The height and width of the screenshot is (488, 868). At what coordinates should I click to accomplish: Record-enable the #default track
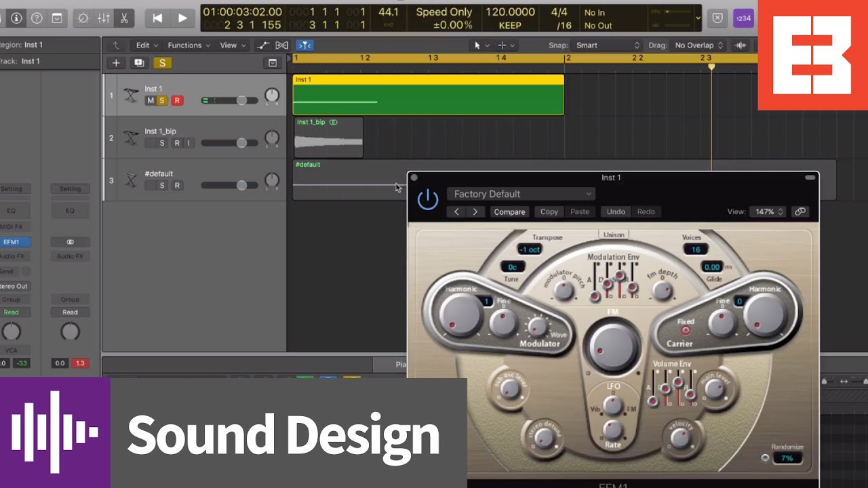177,186
